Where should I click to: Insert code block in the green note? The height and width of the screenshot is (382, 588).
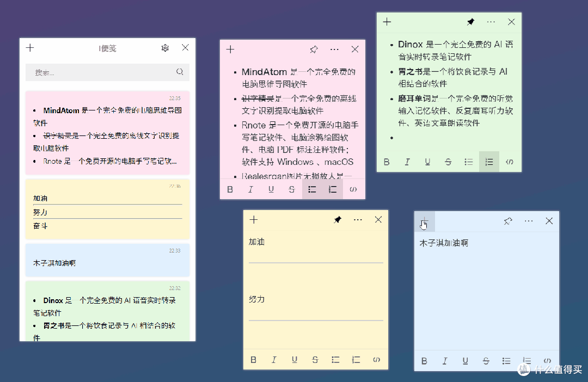coord(509,162)
